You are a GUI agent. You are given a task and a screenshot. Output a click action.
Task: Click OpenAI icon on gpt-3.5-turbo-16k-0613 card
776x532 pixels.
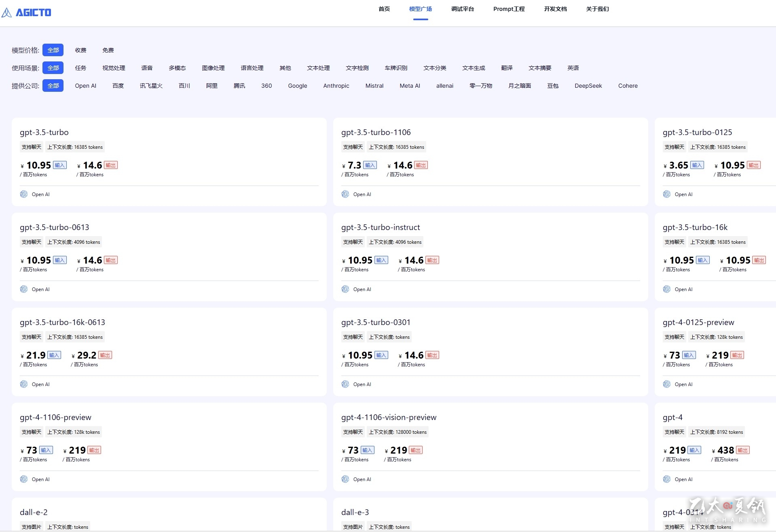pyautogui.click(x=24, y=384)
